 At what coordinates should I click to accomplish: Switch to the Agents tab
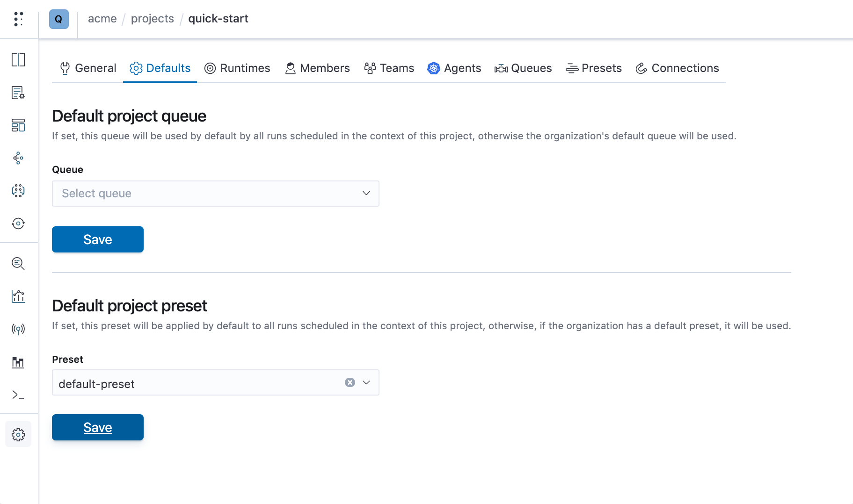click(x=454, y=68)
